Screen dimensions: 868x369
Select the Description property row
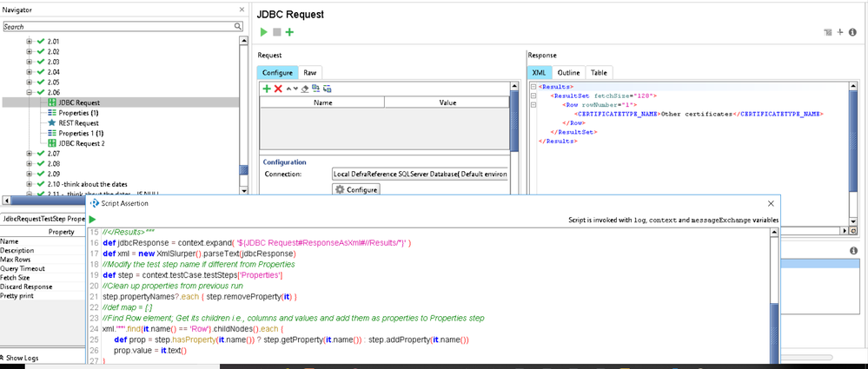pos(43,251)
